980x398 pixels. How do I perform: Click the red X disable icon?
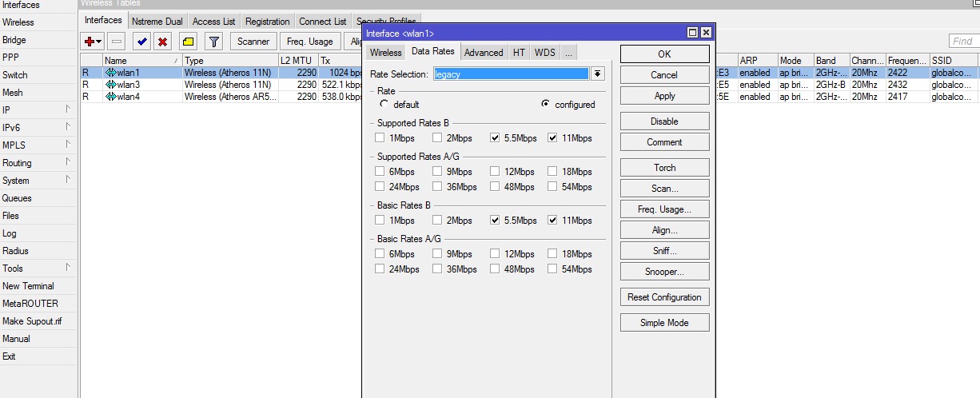pyautogui.click(x=163, y=41)
